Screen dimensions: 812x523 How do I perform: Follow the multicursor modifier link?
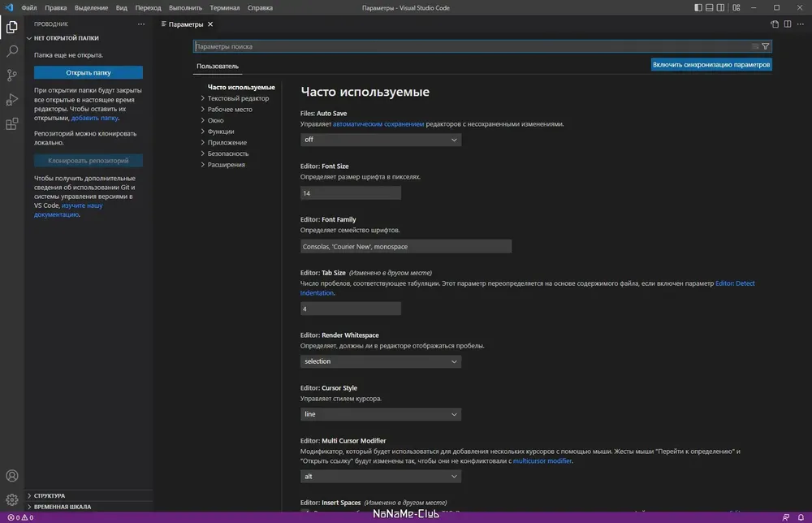pos(542,460)
